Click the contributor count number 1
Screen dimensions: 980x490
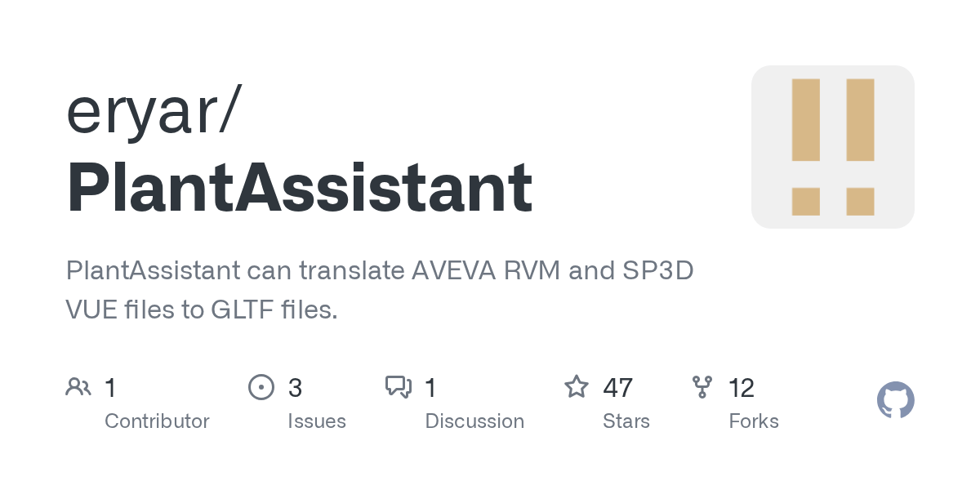click(x=110, y=388)
